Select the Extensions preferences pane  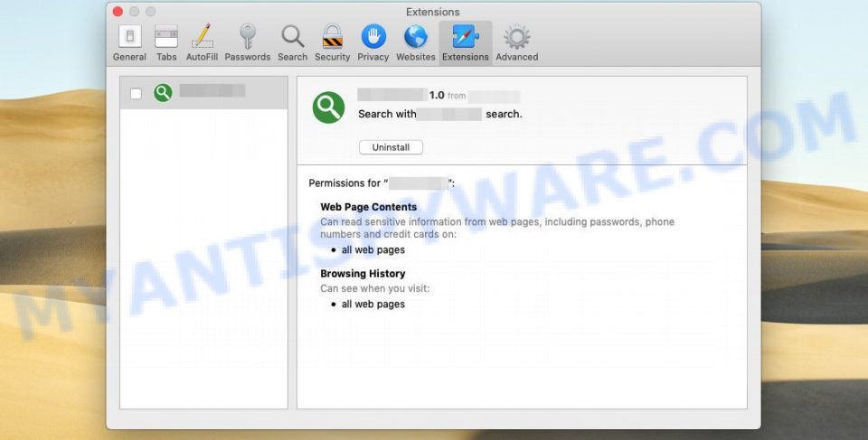click(466, 43)
